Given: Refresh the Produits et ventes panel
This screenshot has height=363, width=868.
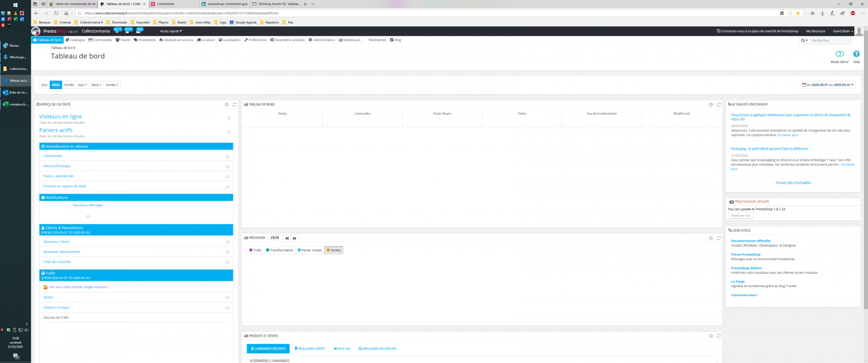Looking at the screenshot, I should click(x=719, y=336).
